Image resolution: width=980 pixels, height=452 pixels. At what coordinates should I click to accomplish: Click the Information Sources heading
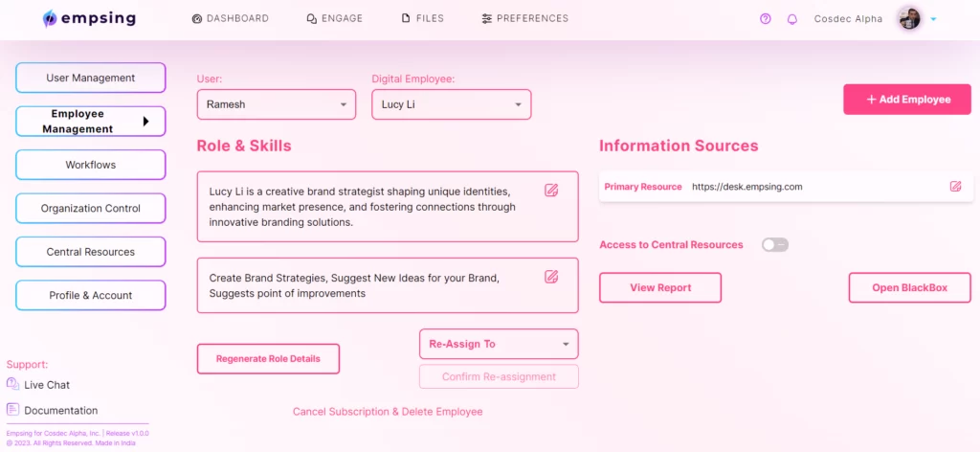679,146
